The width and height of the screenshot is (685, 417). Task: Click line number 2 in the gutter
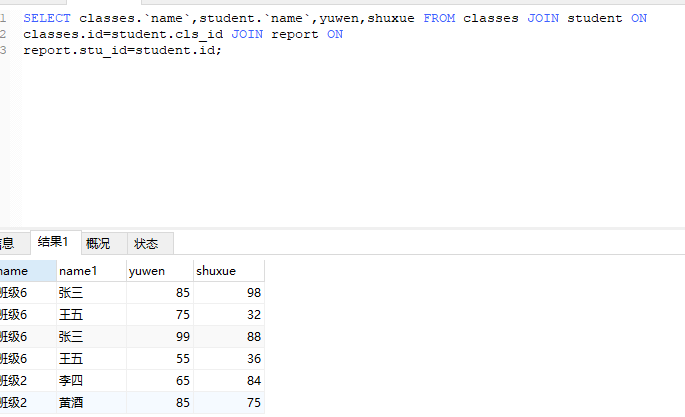pos(4,34)
